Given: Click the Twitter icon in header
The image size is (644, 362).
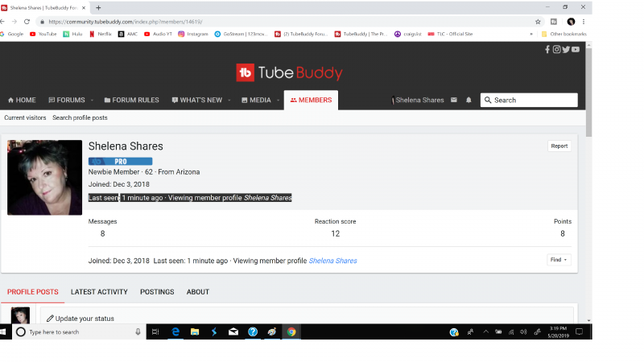Looking at the screenshot, I should [x=566, y=49].
